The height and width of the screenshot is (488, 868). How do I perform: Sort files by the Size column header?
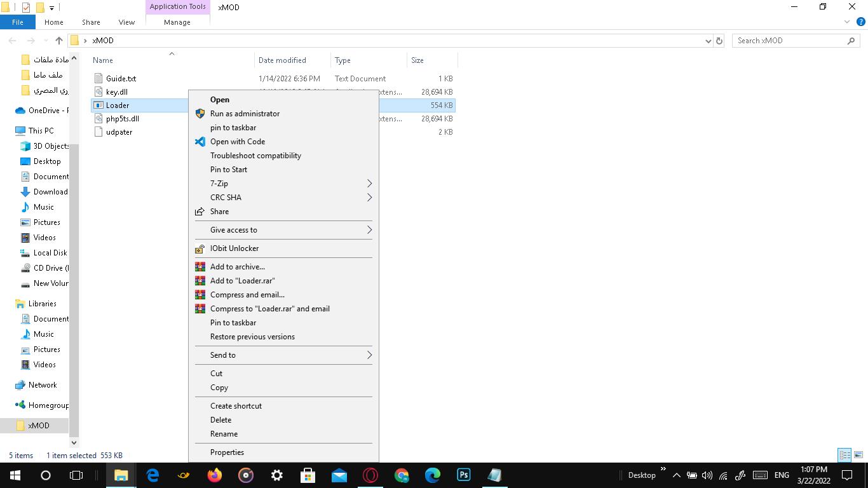tap(417, 60)
